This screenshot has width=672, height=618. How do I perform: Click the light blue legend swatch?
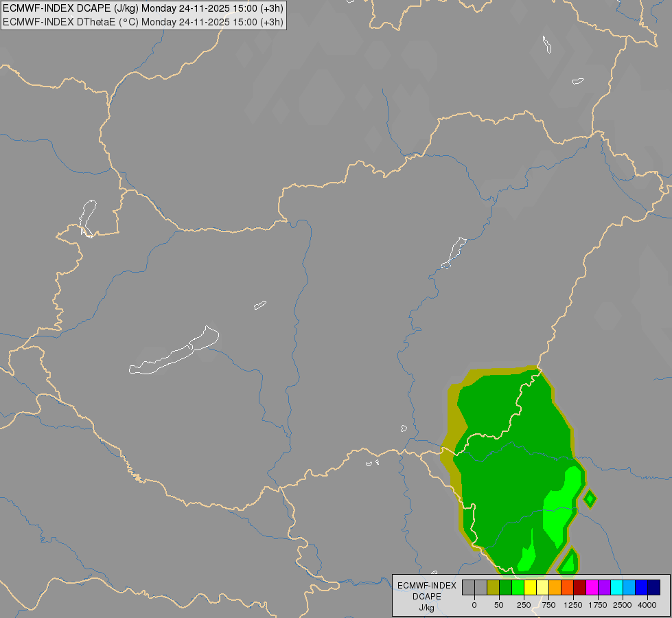[629, 587]
